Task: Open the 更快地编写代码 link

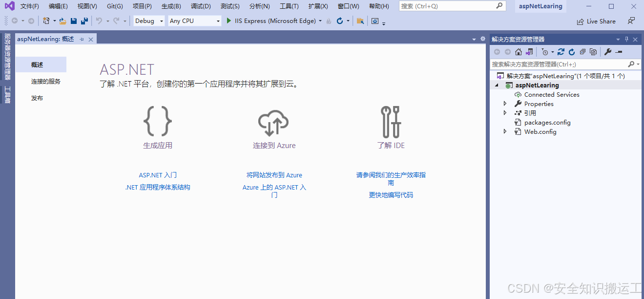Action: coord(391,195)
